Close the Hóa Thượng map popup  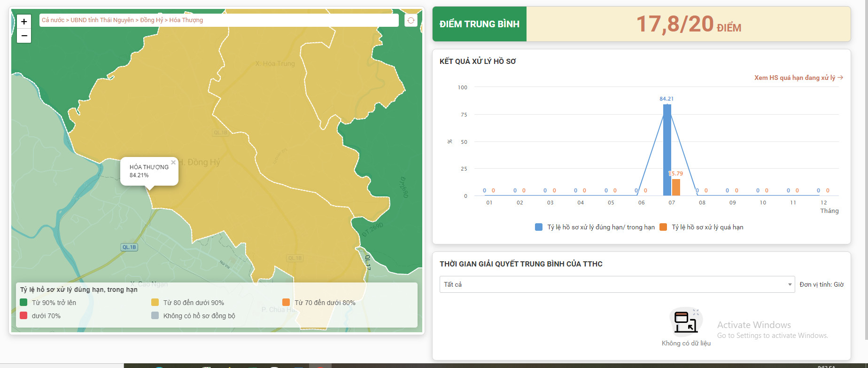(x=173, y=162)
